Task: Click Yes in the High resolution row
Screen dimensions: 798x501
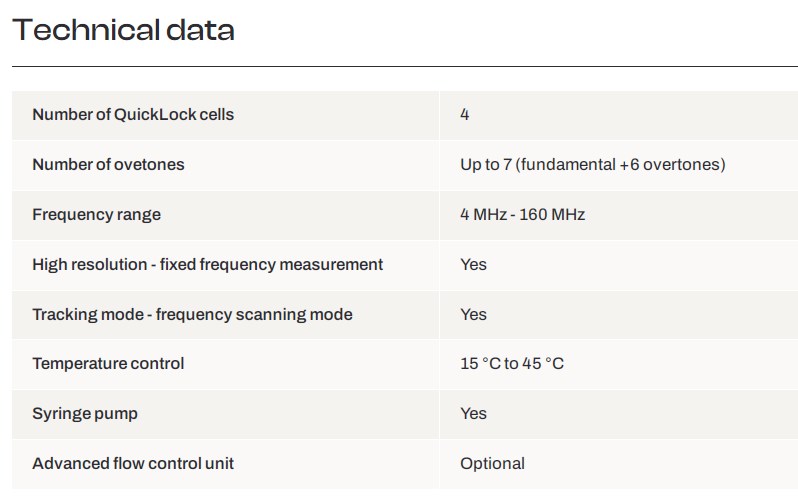Action: coord(473,264)
